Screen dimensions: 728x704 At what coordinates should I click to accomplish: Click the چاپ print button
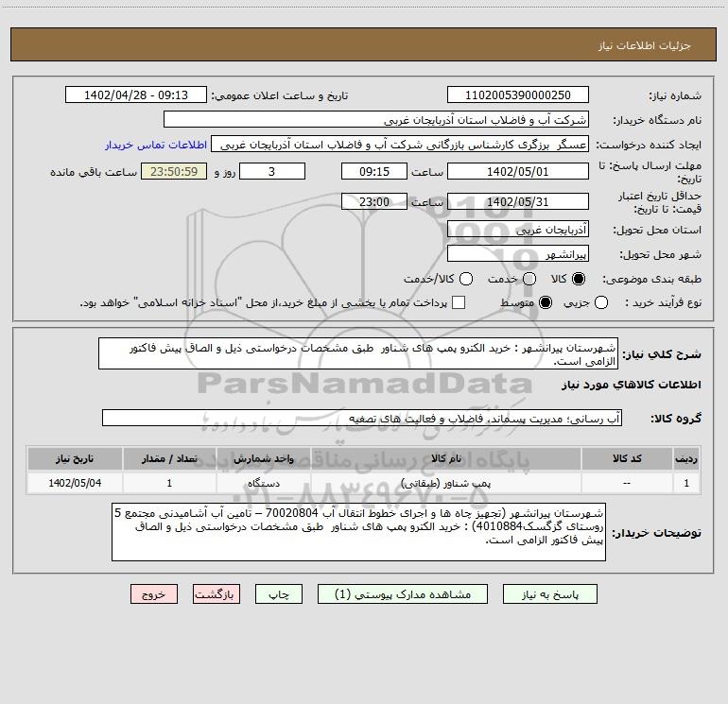[279, 594]
